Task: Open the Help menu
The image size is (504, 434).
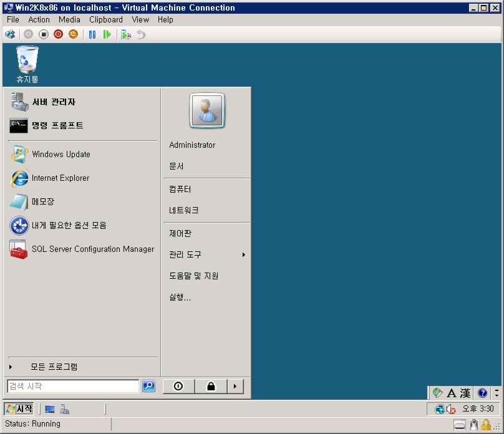Action: pyautogui.click(x=165, y=19)
